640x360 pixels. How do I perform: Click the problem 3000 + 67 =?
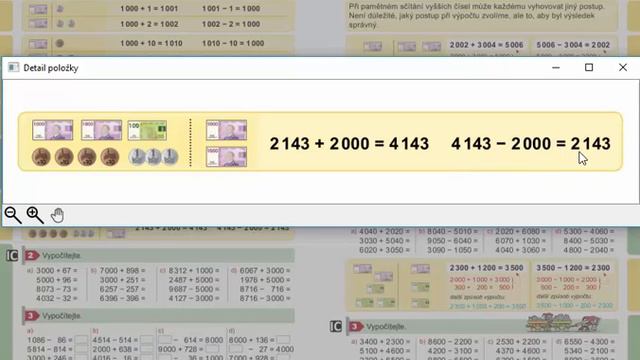(56, 271)
